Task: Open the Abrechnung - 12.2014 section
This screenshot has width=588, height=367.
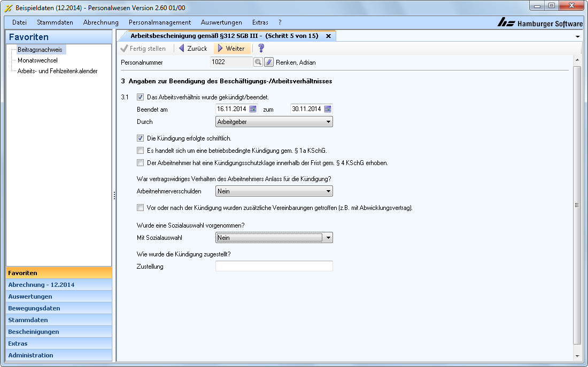Action: pos(59,285)
